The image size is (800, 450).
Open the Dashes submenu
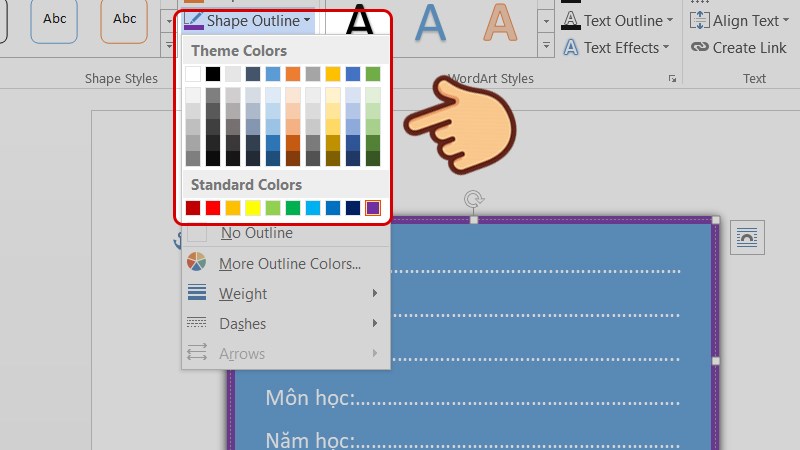tap(243, 323)
